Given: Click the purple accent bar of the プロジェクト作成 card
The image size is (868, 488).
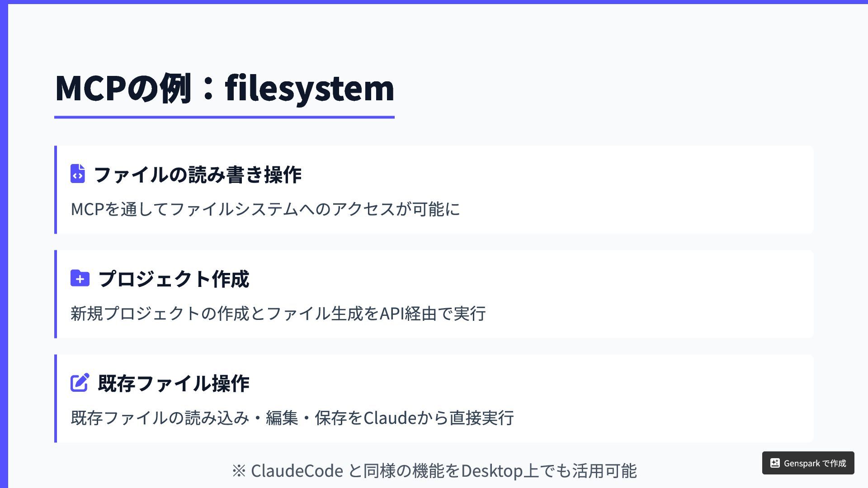Looking at the screenshot, I should (x=56, y=294).
